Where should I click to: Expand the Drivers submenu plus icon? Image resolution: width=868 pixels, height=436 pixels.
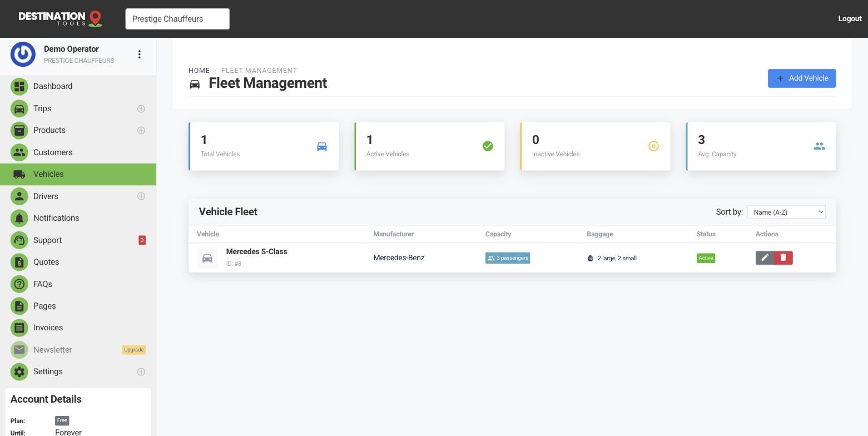coord(141,196)
